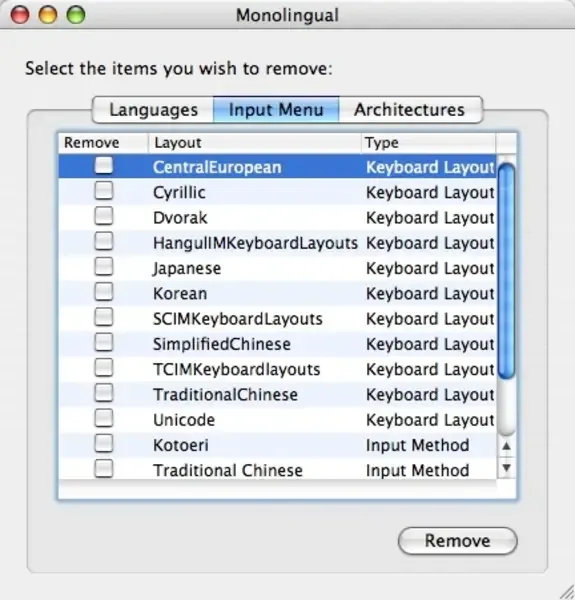The width and height of the screenshot is (575, 600).
Task: Select the Kotoeri input method name
Action: pos(181,445)
